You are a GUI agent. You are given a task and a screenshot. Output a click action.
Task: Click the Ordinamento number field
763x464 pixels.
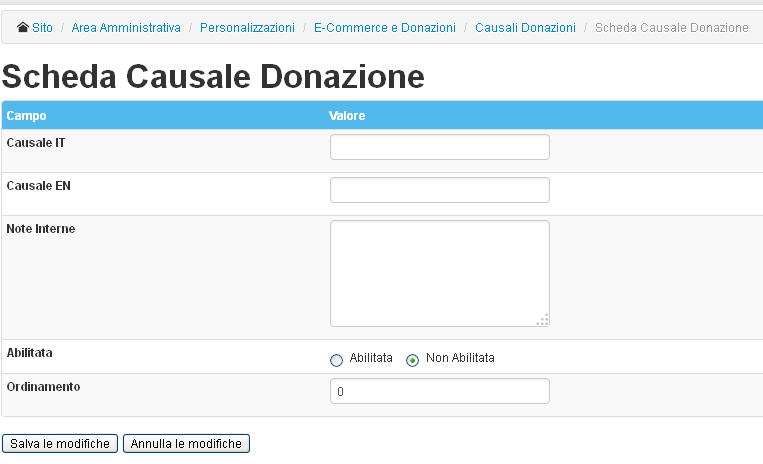point(440,391)
